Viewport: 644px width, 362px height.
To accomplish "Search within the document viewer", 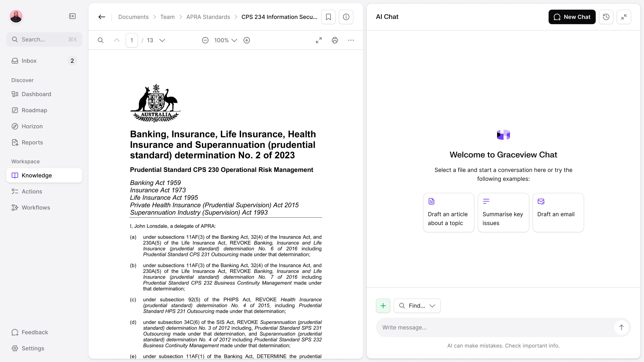I will point(100,40).
